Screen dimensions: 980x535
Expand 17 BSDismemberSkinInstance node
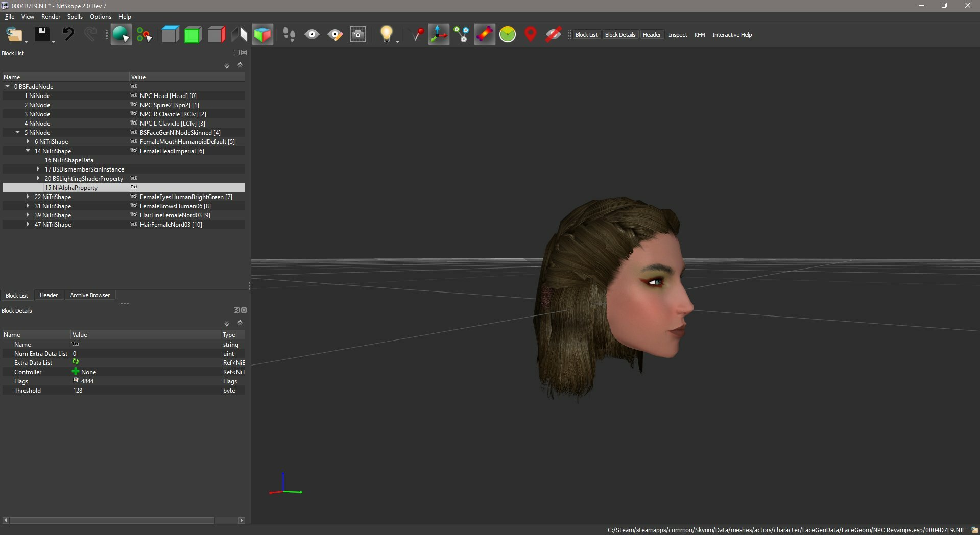click(x=38, y=169)
